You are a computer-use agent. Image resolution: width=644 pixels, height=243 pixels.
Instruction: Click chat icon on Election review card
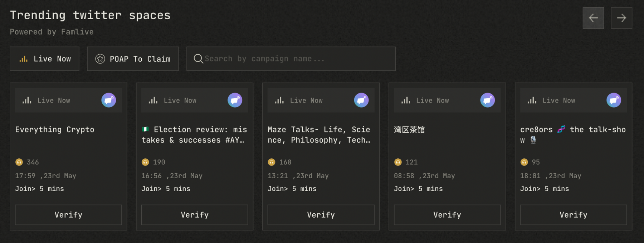click(x=235, y=100)
